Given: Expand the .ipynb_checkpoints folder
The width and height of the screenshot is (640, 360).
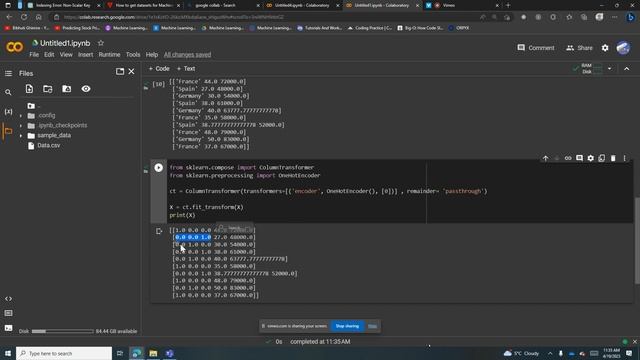Looking at the screenshot, I should [21, 125].
